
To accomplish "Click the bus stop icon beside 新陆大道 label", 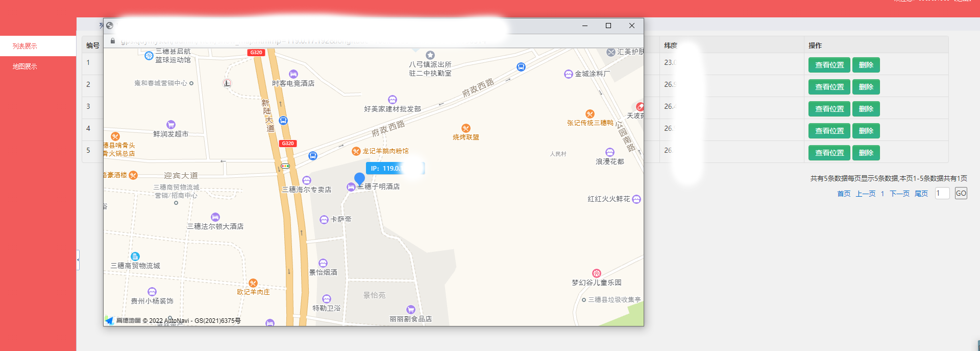I will (283, 121).
